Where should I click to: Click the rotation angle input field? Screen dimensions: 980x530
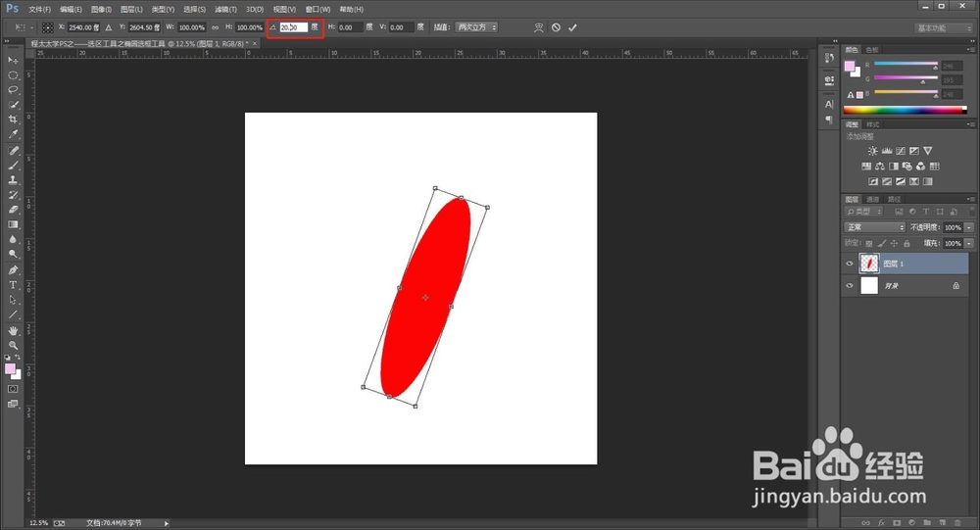pos(293,27)
